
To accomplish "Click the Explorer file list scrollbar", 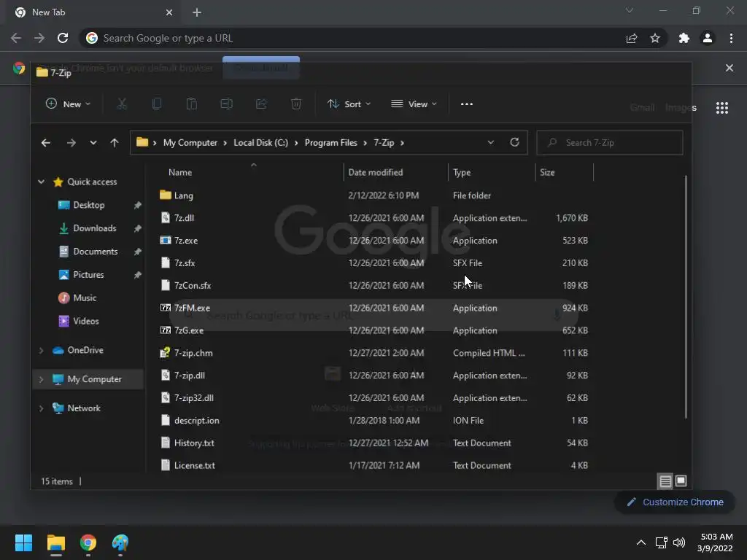I will (x=686, y=297).
